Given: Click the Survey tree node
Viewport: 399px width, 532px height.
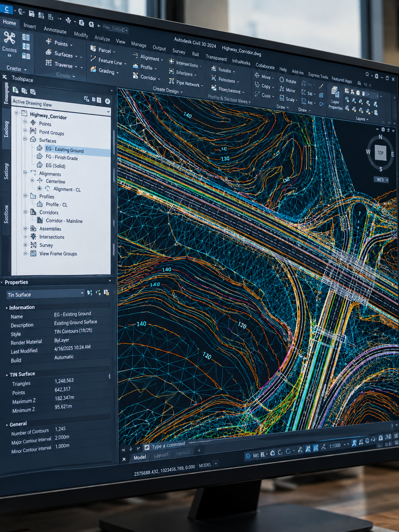Looking at the screenshot, I should pos(46,245).
